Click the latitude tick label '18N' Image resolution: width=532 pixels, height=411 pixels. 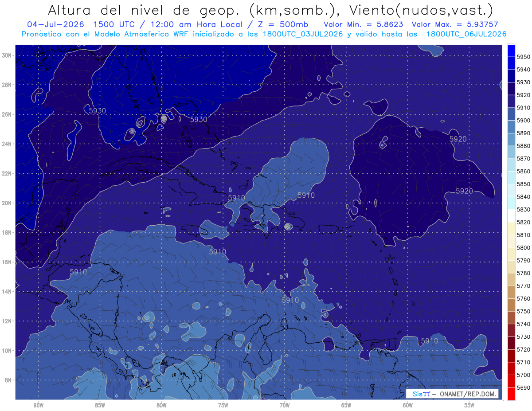(7, 233)
